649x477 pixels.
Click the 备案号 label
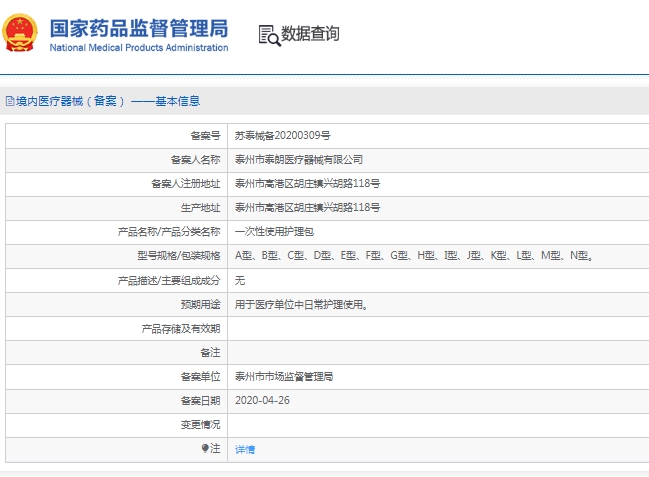point(205,135)
